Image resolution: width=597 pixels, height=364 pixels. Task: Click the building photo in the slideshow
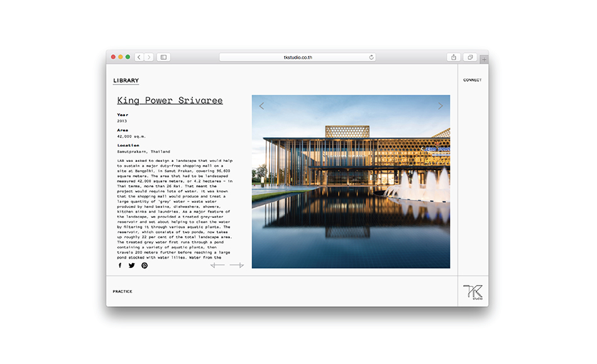pos(351,181)
